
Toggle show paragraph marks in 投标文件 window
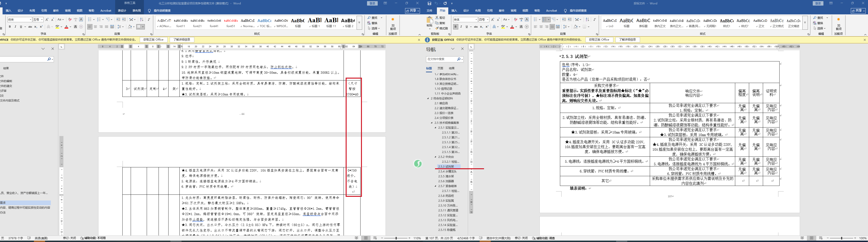(594, 19)
